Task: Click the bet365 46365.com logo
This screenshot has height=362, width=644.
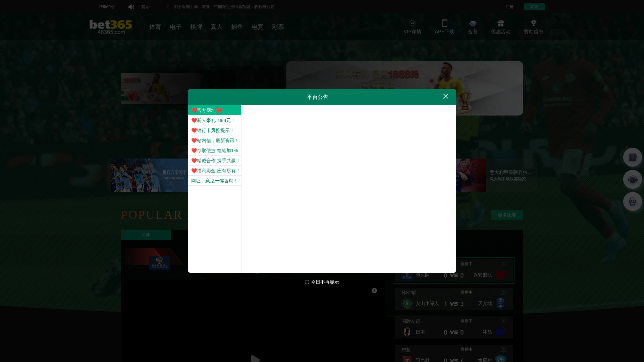Action: (111, 27)
